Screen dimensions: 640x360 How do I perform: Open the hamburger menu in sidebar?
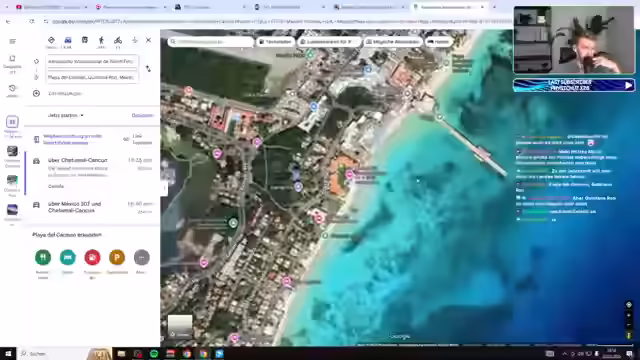pos(12,41)
